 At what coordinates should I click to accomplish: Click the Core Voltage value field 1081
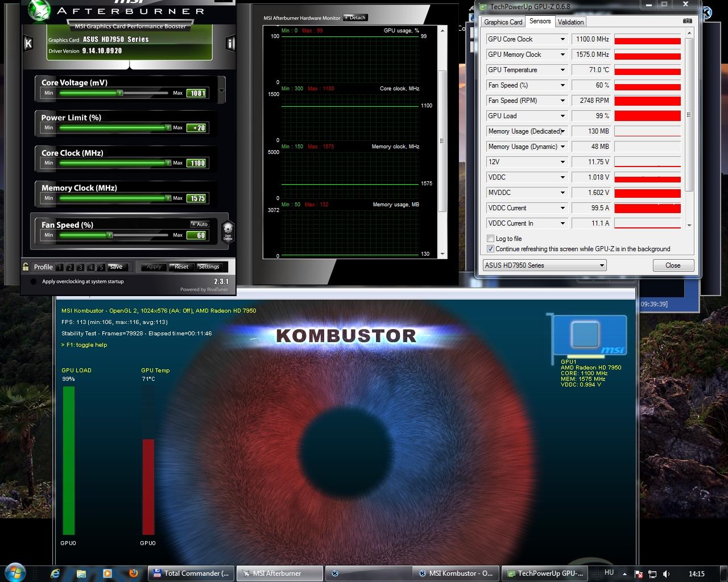click(197, 93)
